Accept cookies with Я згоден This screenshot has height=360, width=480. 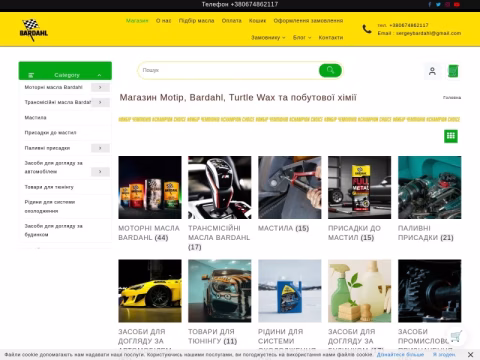pyautogui.click(x=444, y=354)
